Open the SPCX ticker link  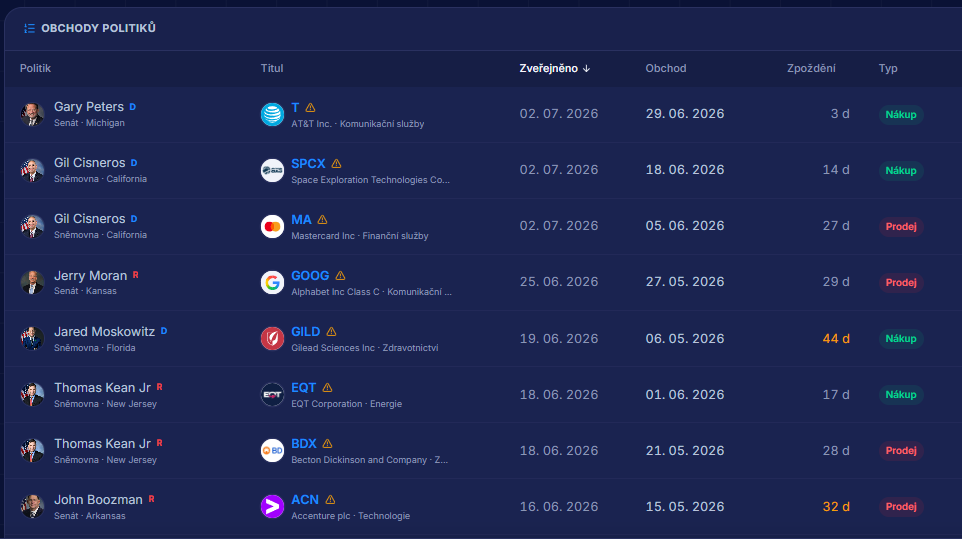308,164
